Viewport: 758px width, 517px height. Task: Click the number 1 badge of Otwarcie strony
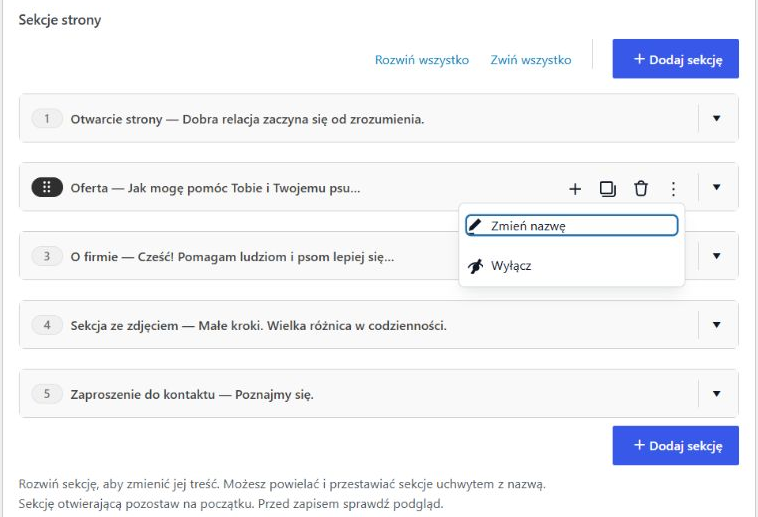point(47,118)
